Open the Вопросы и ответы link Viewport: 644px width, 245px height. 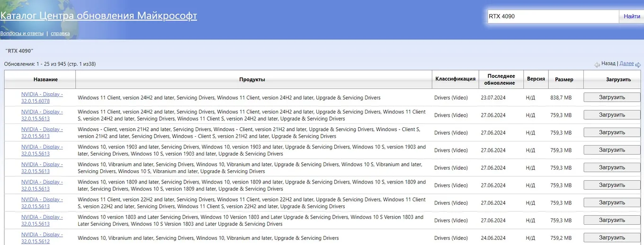[x=22, y=34]
